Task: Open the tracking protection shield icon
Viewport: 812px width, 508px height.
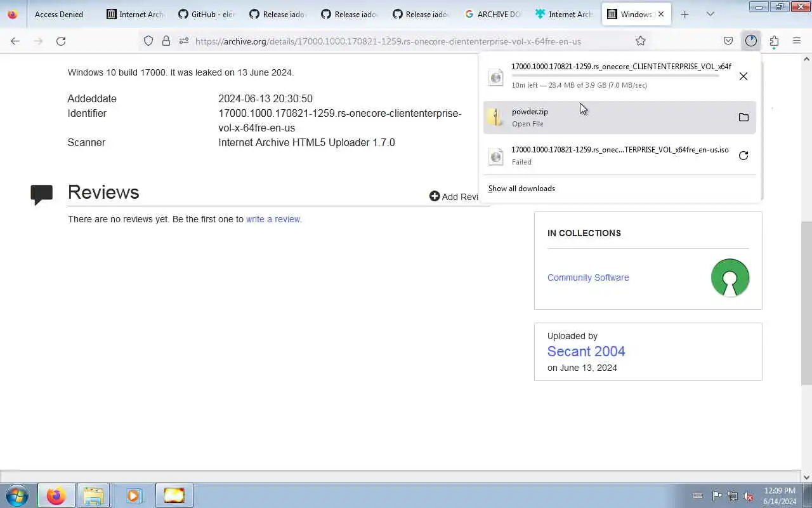Action: tap(148, 41)
